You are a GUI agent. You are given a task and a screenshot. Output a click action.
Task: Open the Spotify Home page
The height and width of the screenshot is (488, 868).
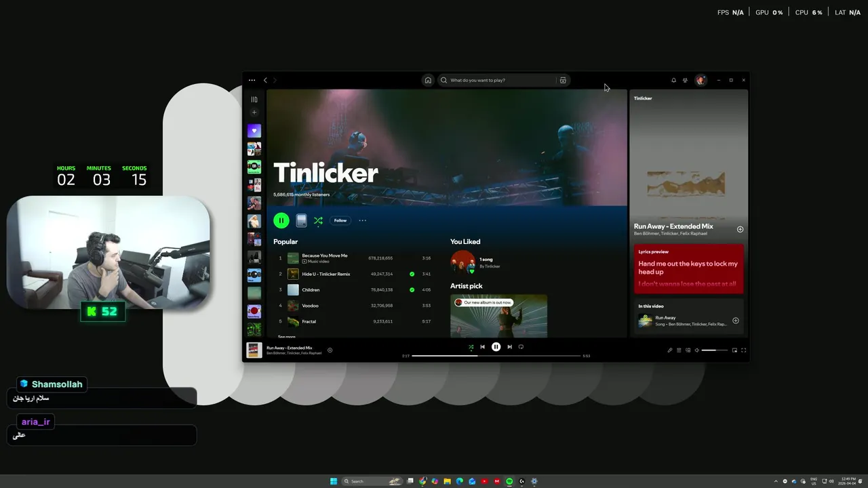pos(428,80)
